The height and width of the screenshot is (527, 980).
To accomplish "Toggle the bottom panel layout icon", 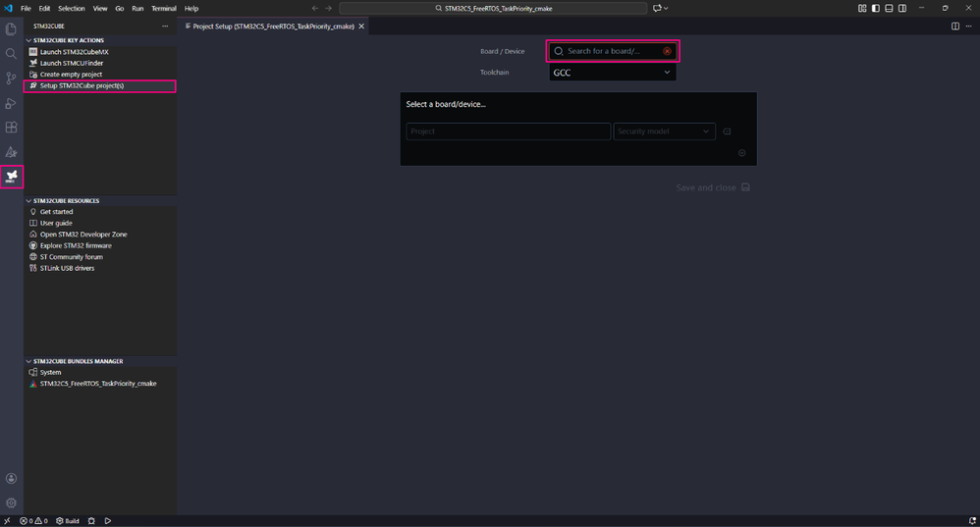I will coord(889,8).
